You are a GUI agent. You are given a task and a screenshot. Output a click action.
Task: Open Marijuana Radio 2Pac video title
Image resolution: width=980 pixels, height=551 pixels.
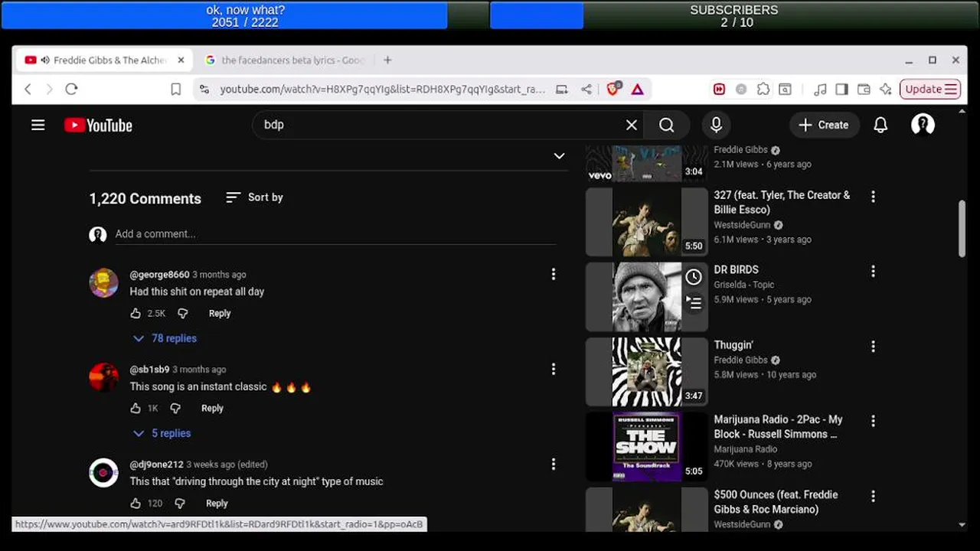point(778,427)
